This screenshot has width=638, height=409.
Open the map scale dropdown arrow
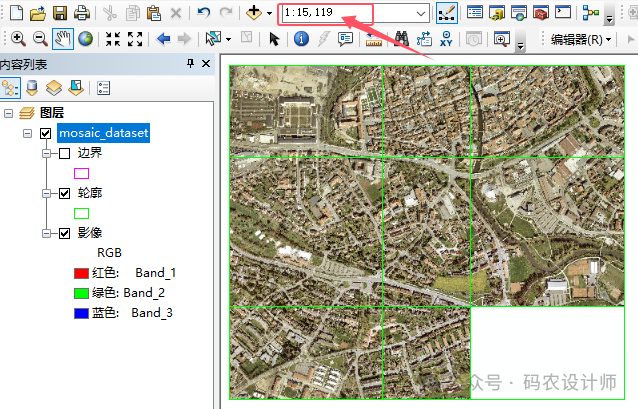(420, 13)
